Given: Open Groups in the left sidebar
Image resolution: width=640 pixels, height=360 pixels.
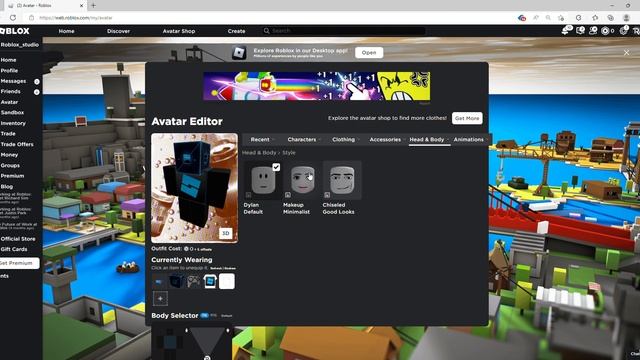Looking at the screenshot, I should click(x=10, y=166).
